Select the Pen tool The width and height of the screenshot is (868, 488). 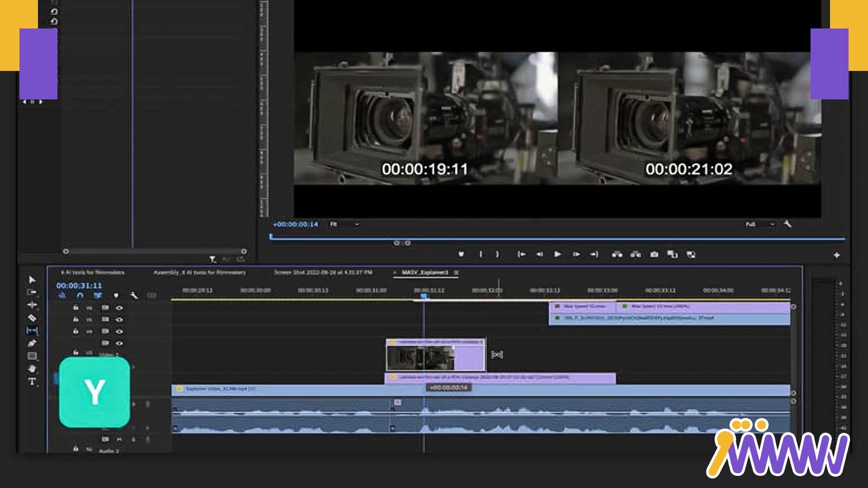(32, 343)
